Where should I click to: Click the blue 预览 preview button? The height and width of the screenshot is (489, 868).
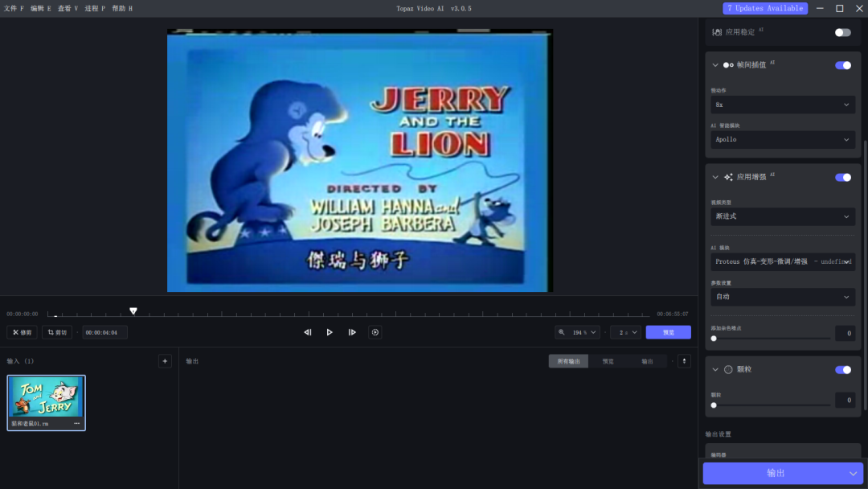(x=668, y=332)
